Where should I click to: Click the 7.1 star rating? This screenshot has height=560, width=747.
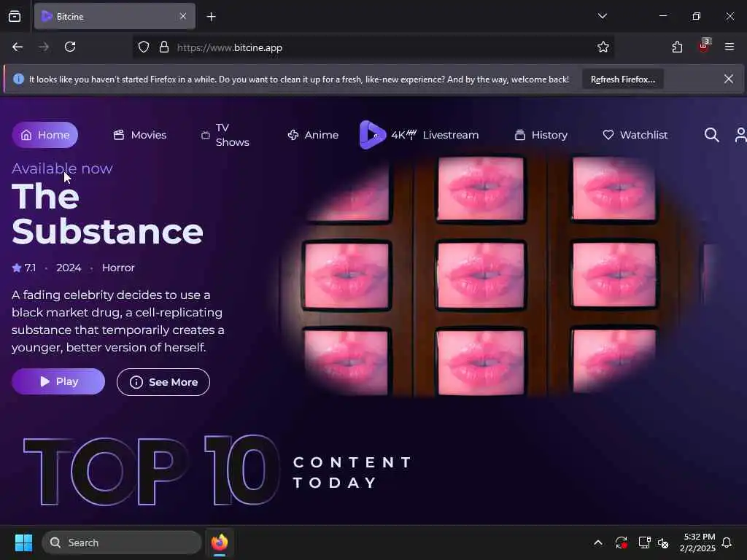pyautogui.click(x=24, y=268)
